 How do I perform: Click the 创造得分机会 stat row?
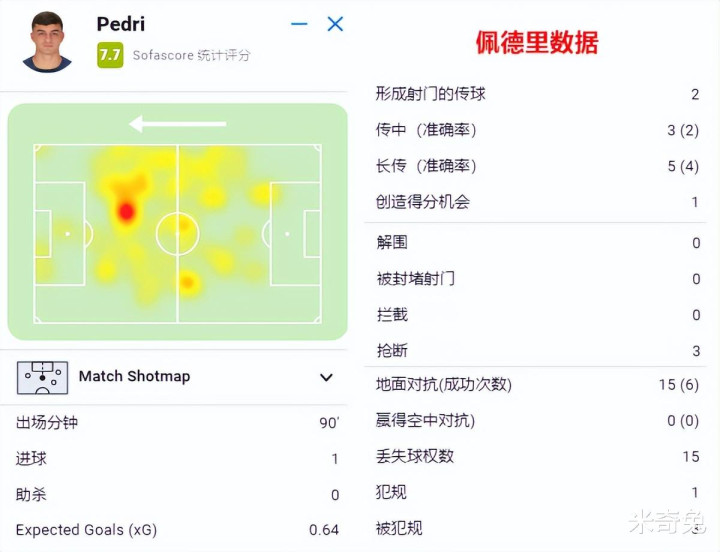(537, 202)
